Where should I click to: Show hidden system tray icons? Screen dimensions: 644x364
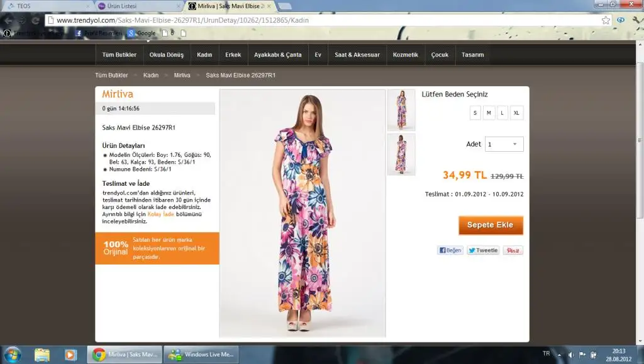(x=559, y=354)
